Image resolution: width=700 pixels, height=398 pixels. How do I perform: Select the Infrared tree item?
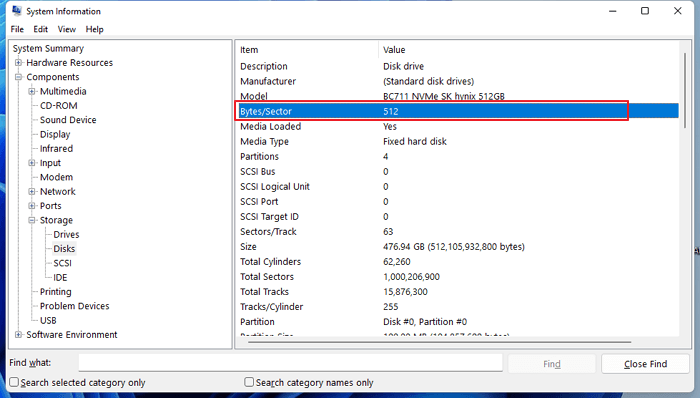point(56,149)
